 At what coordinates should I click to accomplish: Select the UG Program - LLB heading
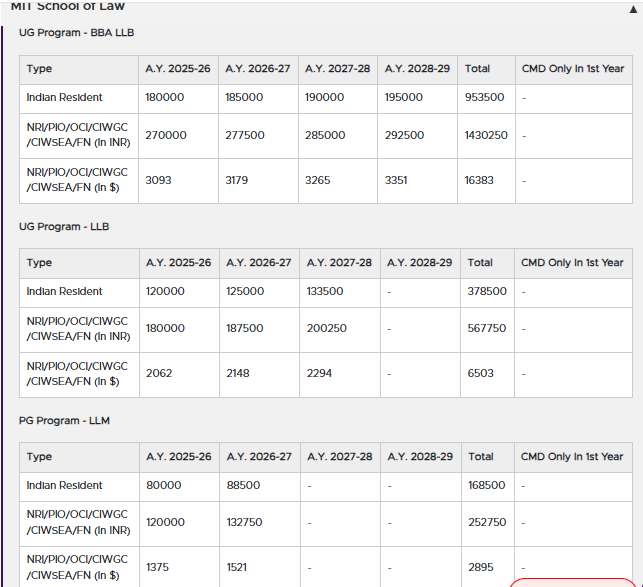[64, 227]
